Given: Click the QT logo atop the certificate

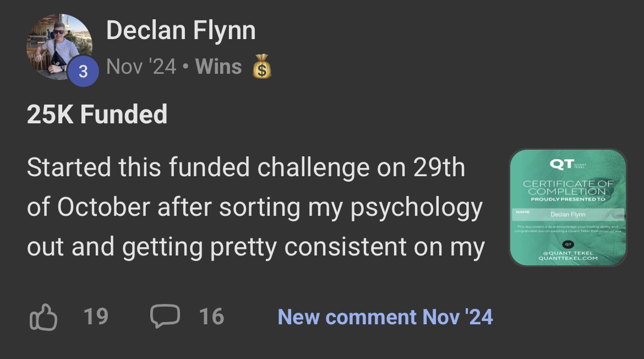Looking at the screenshot, I should pos(561,165).
